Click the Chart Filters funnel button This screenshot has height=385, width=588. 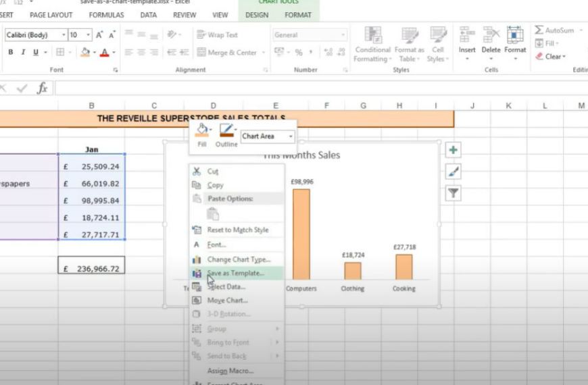(x=453, y=193)
